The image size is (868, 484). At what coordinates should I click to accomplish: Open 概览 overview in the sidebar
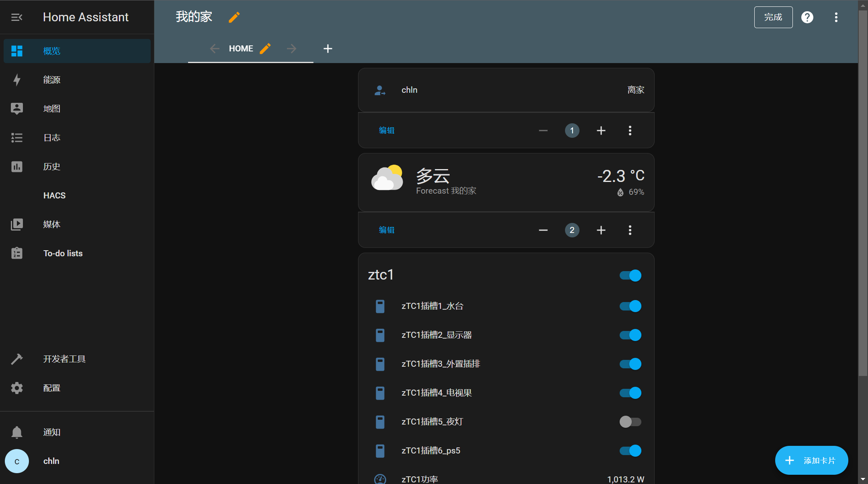tap(77, 51)
